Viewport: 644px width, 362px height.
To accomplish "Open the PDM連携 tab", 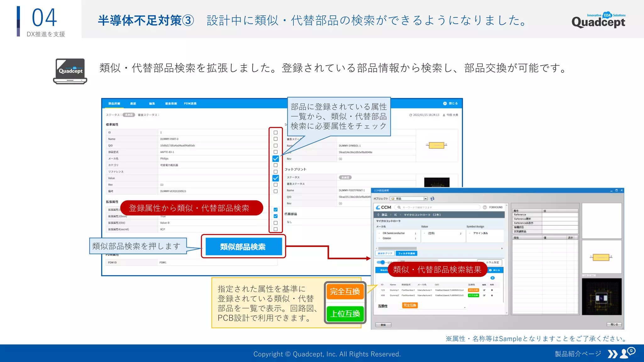I will (190, 103).
